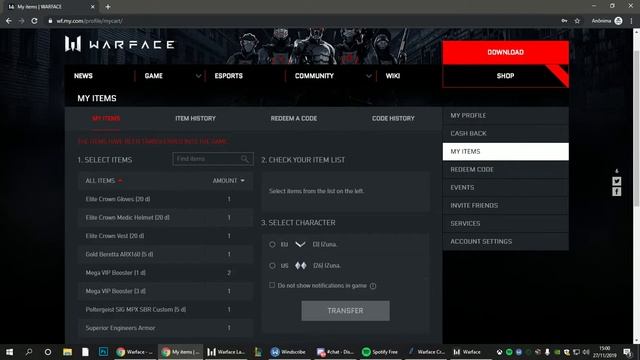Select the EU character radio button
The height and width of the screenshot is (360, 640).
(272, 244)
